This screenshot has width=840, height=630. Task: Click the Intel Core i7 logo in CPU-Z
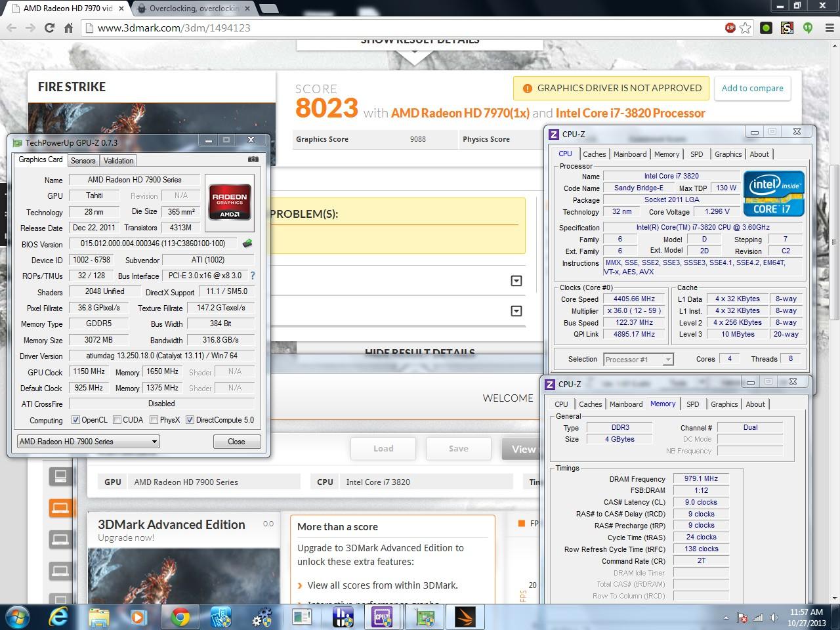pyautogui.click(x=774, y=193)
